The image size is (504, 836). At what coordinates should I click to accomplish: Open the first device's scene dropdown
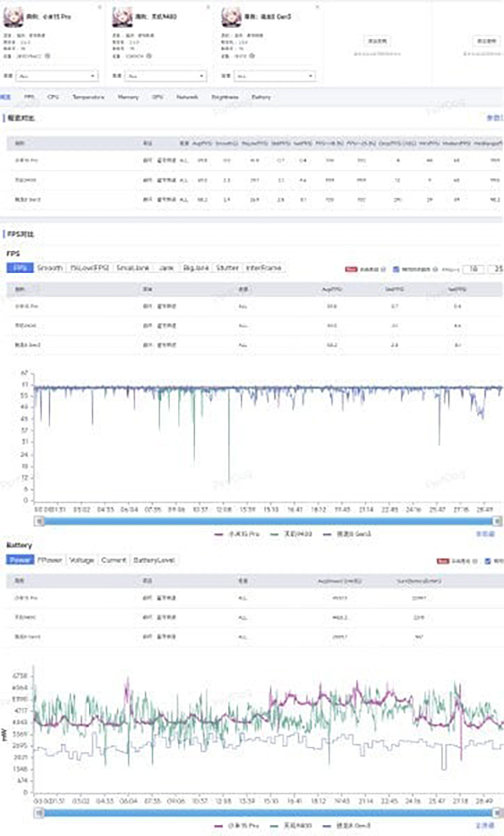pyautogui.click(x=57, y=76)
